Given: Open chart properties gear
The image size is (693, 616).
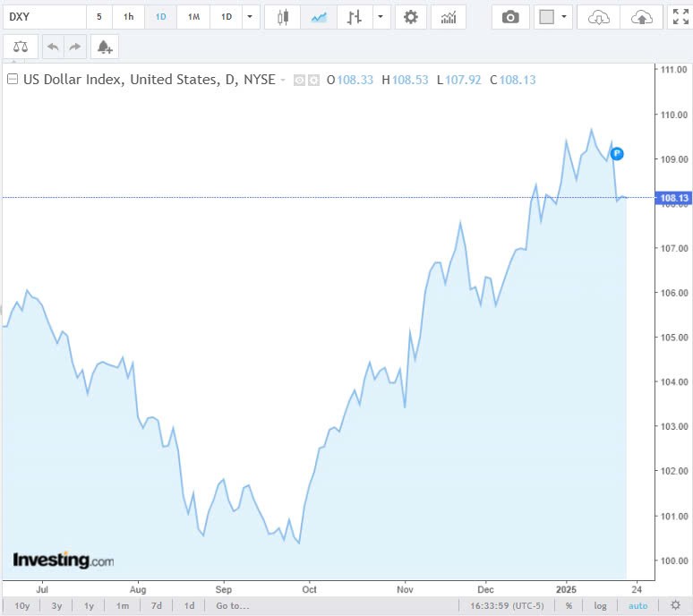Looking at the screenshot, I should pyautogui.click(x=411, y=17).
